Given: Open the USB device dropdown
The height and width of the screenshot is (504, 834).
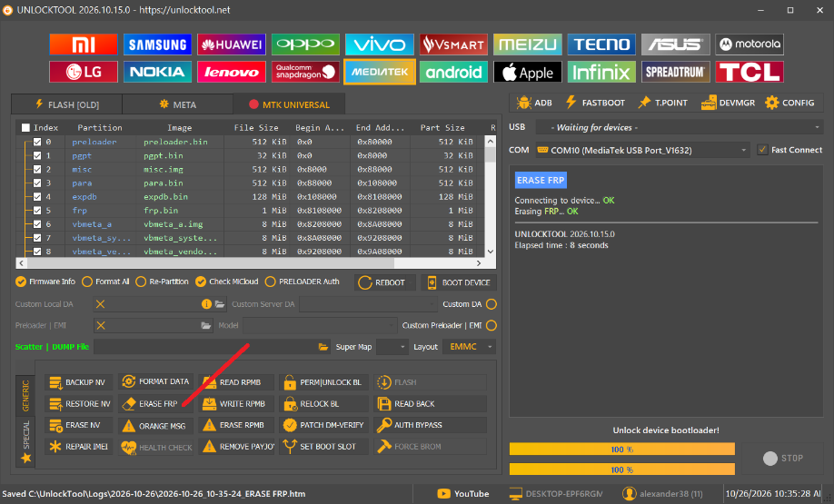Looking at the screenshot, I should click(680, 128).
